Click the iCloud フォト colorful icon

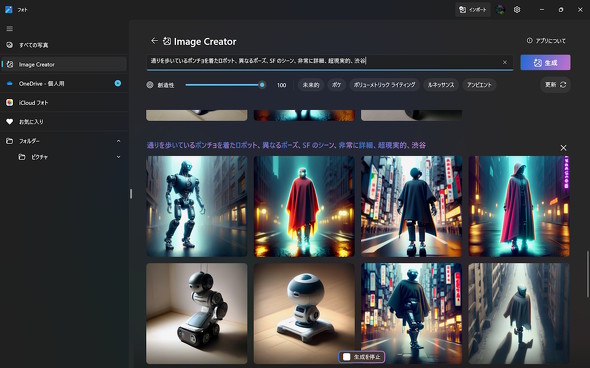10,102
